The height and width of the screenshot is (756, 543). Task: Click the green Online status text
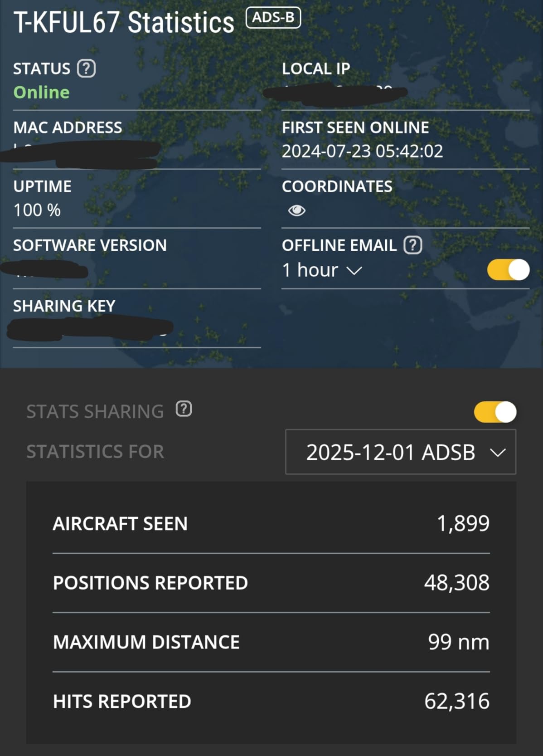click(x=41, y=93)
